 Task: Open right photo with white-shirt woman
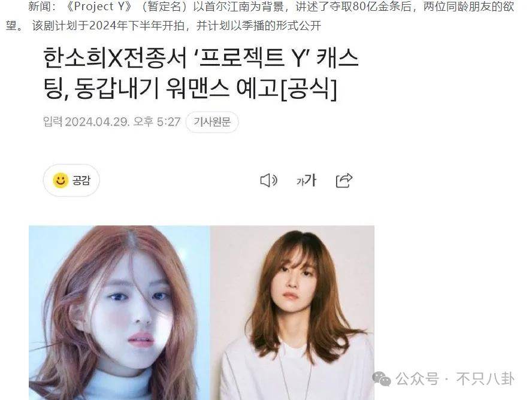pos(292,313)
